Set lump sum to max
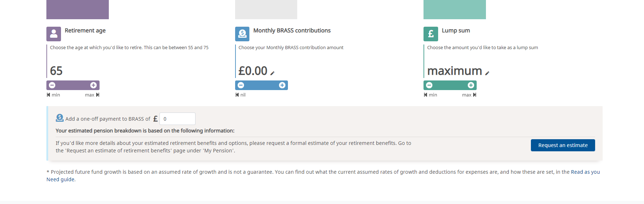 [469, 95]
